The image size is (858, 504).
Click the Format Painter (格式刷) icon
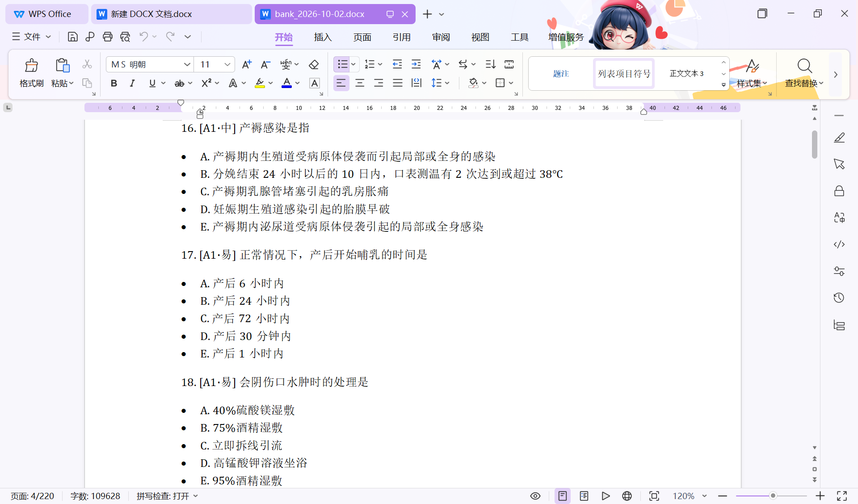[x=31, y=66]
